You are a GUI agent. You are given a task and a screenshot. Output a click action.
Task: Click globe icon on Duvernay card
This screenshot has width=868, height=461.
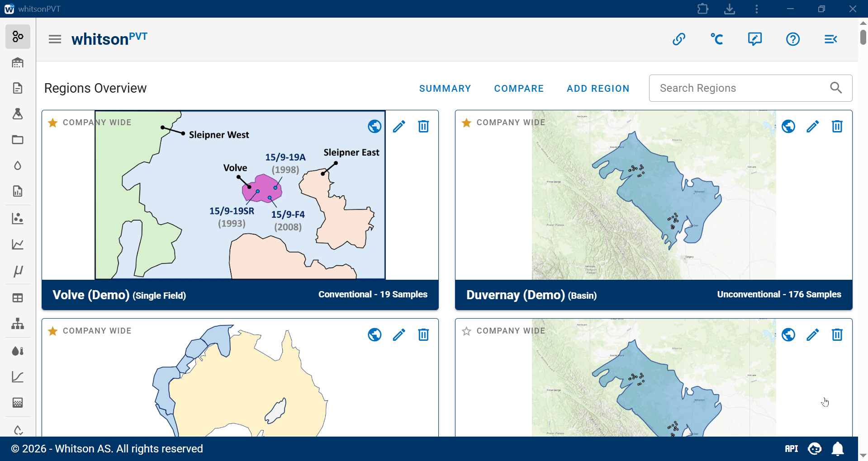point(788,127)
